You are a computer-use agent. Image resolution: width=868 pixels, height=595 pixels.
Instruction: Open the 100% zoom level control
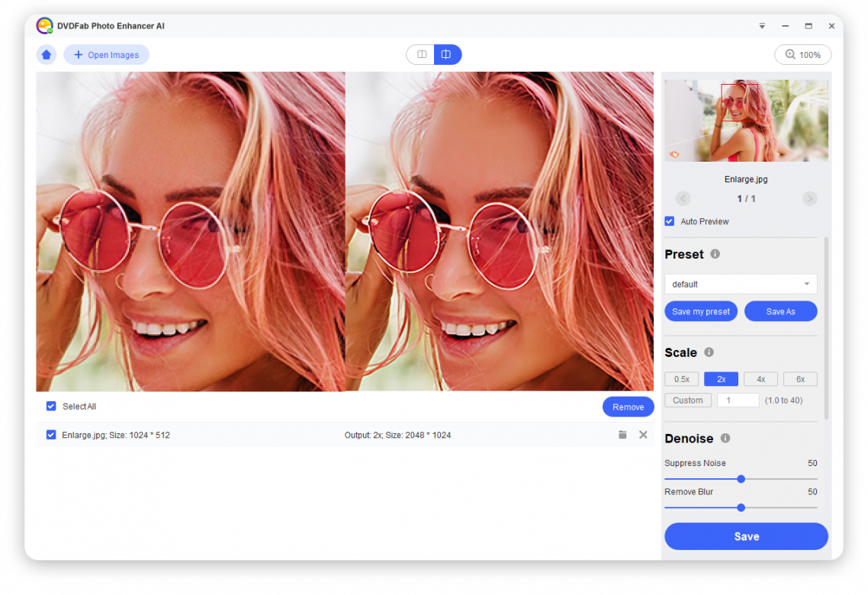[802, 55]
